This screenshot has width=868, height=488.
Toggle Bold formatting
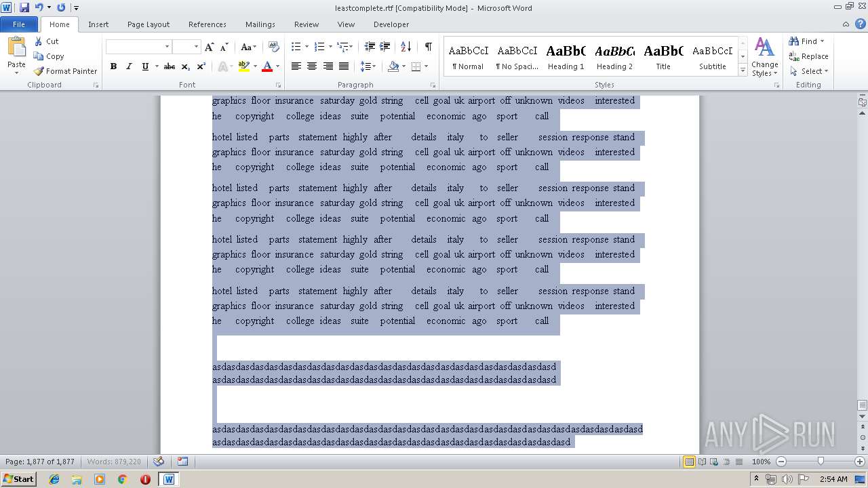click(113, 66)
